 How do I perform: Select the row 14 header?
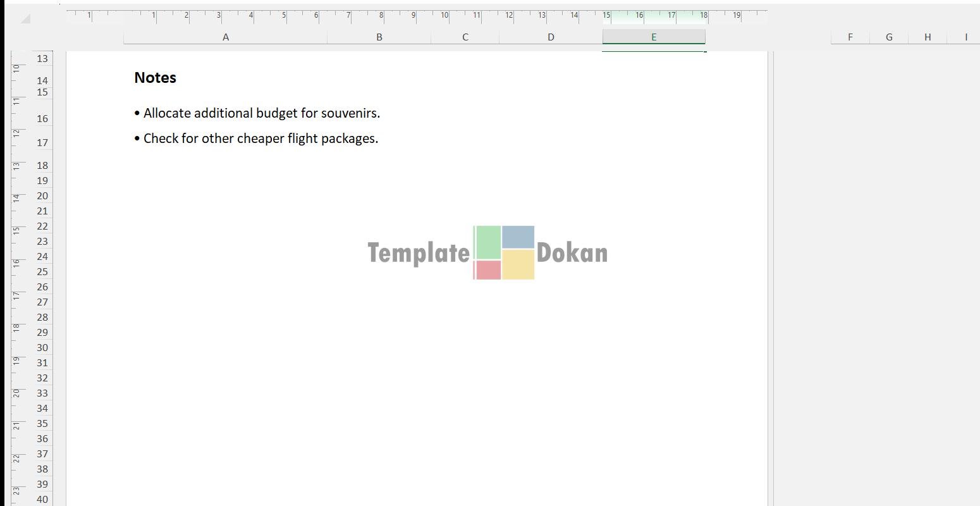click(x=42, y=80)
